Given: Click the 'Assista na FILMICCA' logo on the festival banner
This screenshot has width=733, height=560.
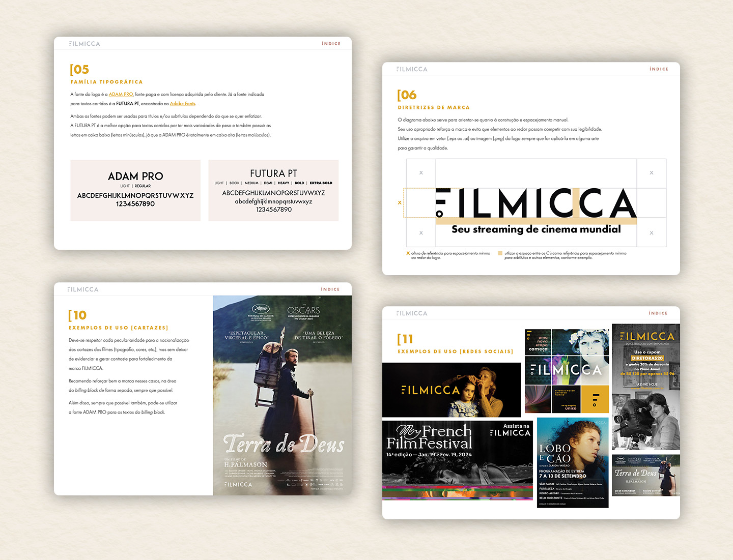Looking at the screenshot, I should 510,430.
